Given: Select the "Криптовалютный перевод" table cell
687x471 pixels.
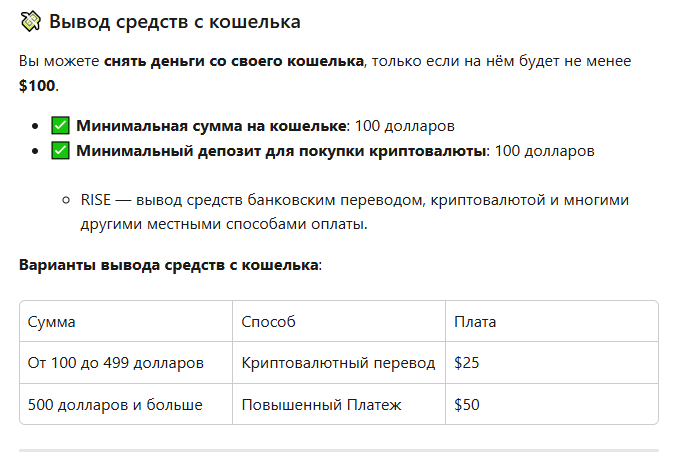Looking at the screenshot, I should tap(338, 363).
